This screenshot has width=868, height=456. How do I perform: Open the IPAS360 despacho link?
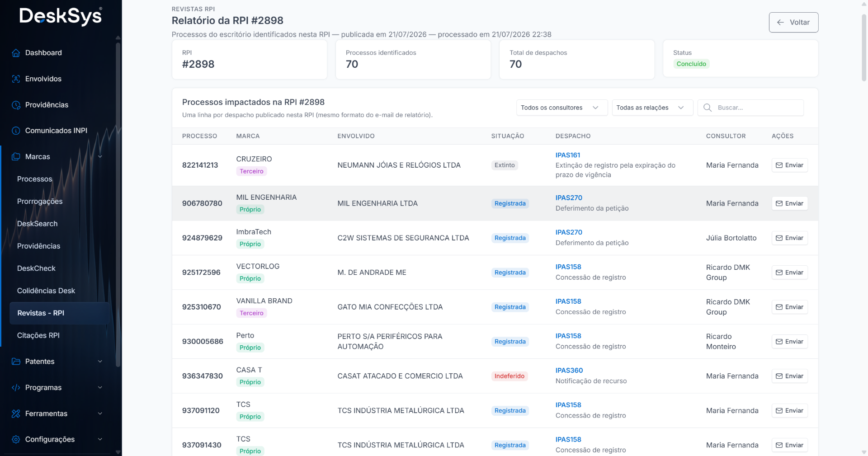pyautogui.click(x=569, y=371)
